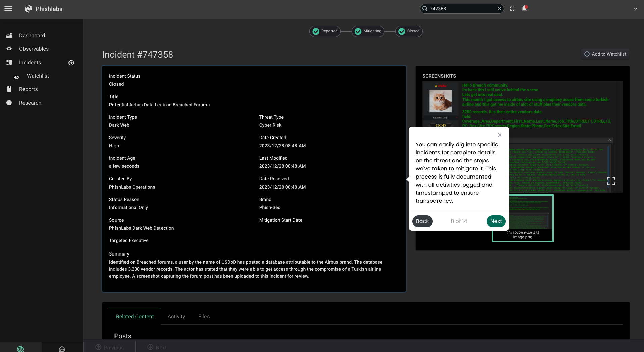644x352 pixels.
Task: Click the add incident plus icon
Action: click(71, 63)
